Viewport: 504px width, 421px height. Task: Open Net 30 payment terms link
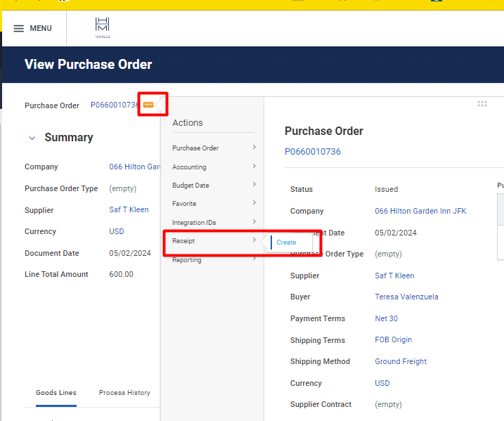pos(386,318)
